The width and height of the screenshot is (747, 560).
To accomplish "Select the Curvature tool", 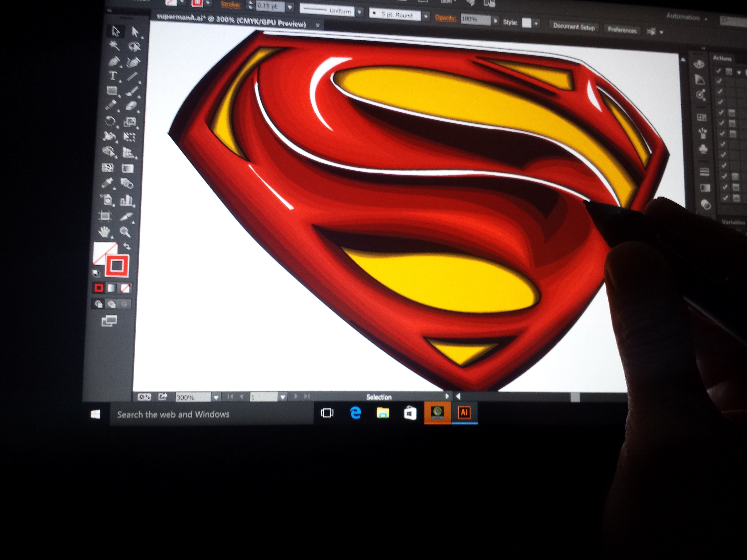I will [x=133, y=62].
